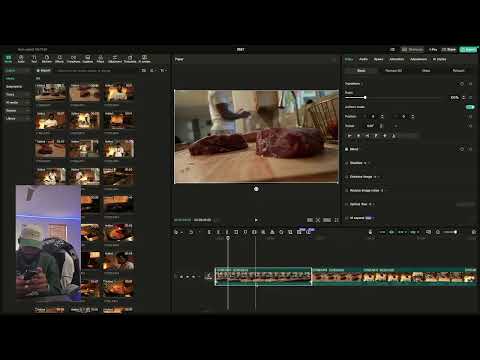
Task: Select Library in the left sidebar
Action: [x=10, y=119]
